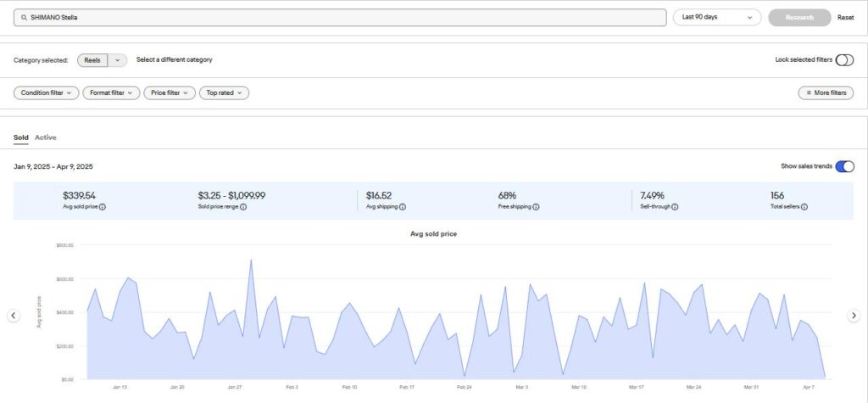Click the 156 total sellers value
Screen dimensions: 868x403
coord(777,196)
